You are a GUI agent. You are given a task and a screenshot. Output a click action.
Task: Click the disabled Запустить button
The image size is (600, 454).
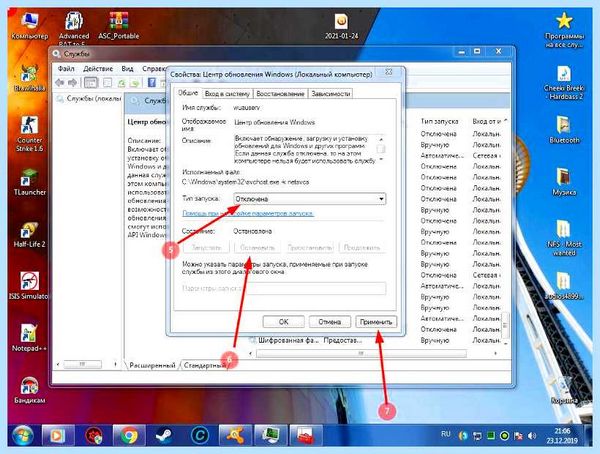[x=206, y=247]
